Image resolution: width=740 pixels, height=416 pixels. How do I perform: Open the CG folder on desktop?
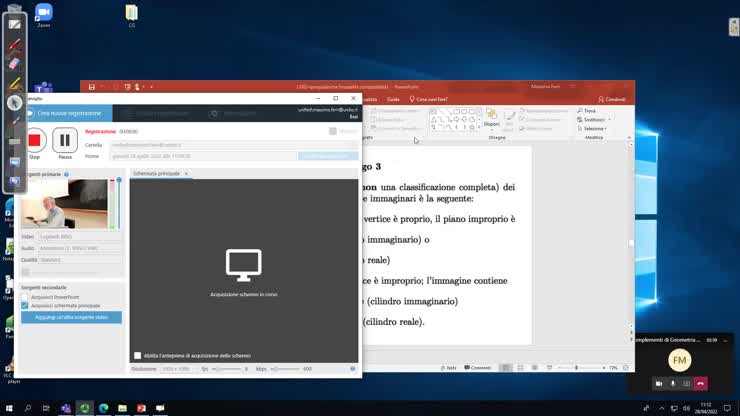(132, 13)
